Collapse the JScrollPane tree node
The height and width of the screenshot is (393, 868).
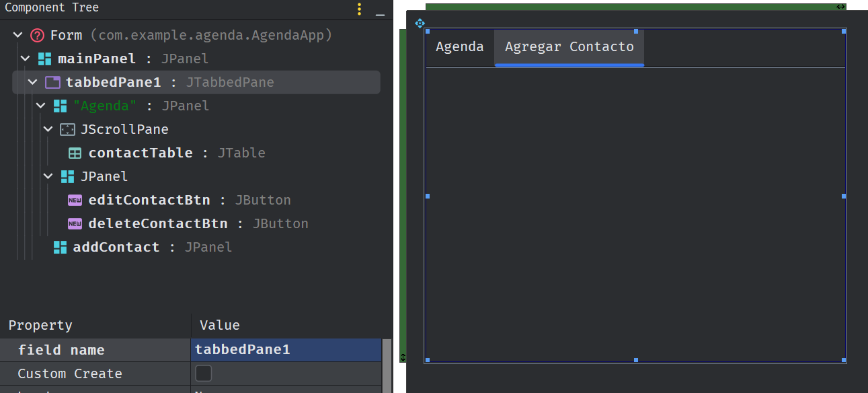point(48,130)
